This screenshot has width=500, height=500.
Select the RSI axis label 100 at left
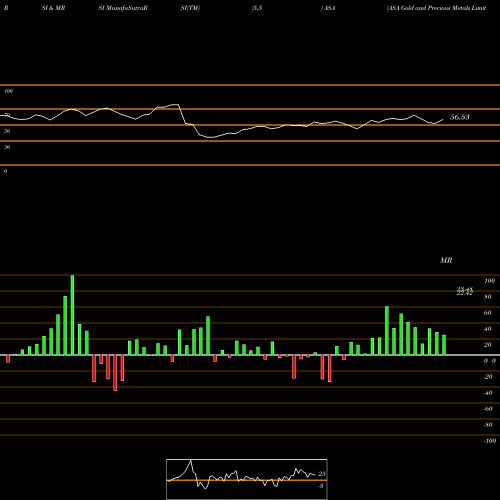tap(8, 91)
